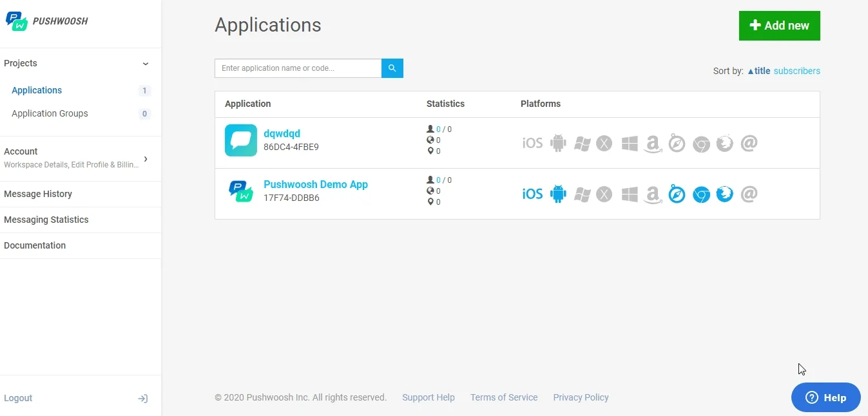Image resolution: width=868 pixels, height=416 pixels.
Task: Click the logout arrow icon
Action: [143, 399]
